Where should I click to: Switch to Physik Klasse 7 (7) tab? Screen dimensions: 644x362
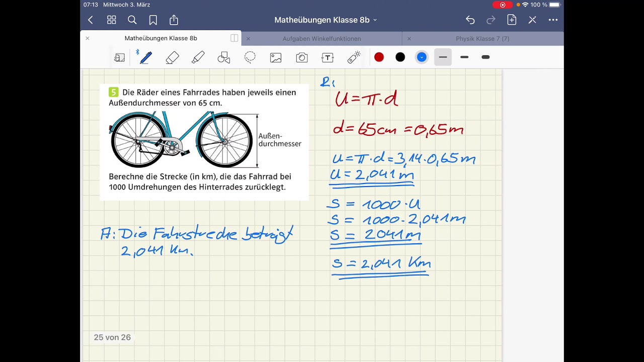click(482, 39)
